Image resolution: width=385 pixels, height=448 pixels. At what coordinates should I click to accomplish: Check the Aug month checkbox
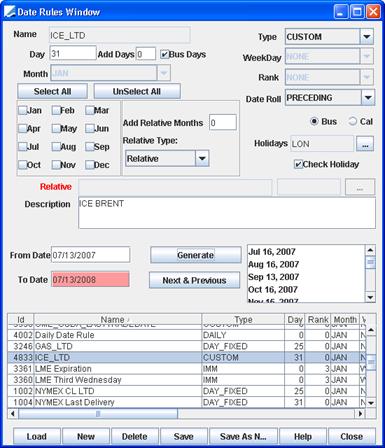[56, 147]
